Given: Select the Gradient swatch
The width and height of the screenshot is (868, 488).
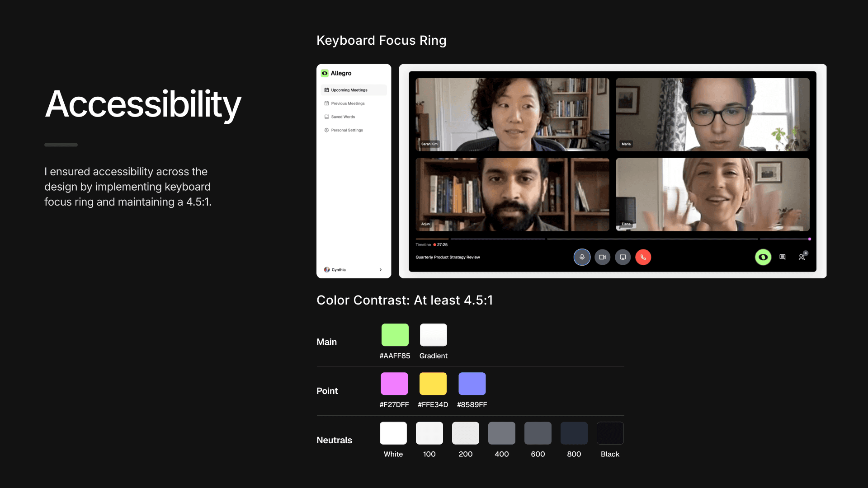Looking at the screenshot, I should 433,335.
